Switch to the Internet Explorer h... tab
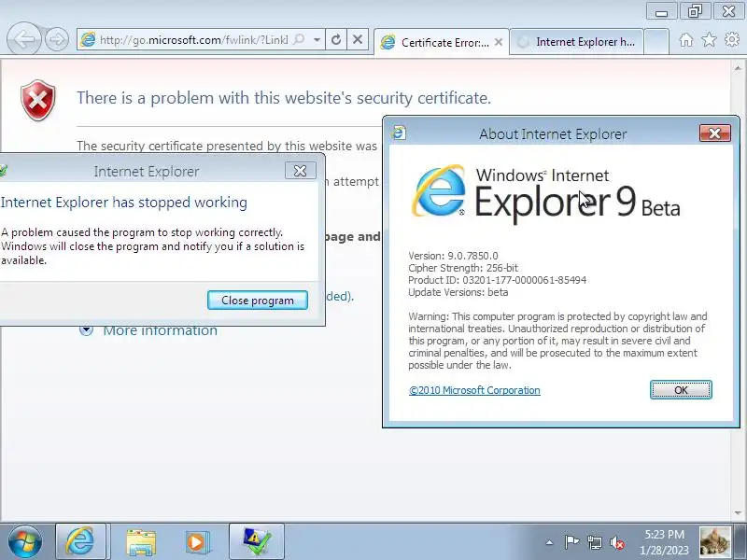 point(576,42)
